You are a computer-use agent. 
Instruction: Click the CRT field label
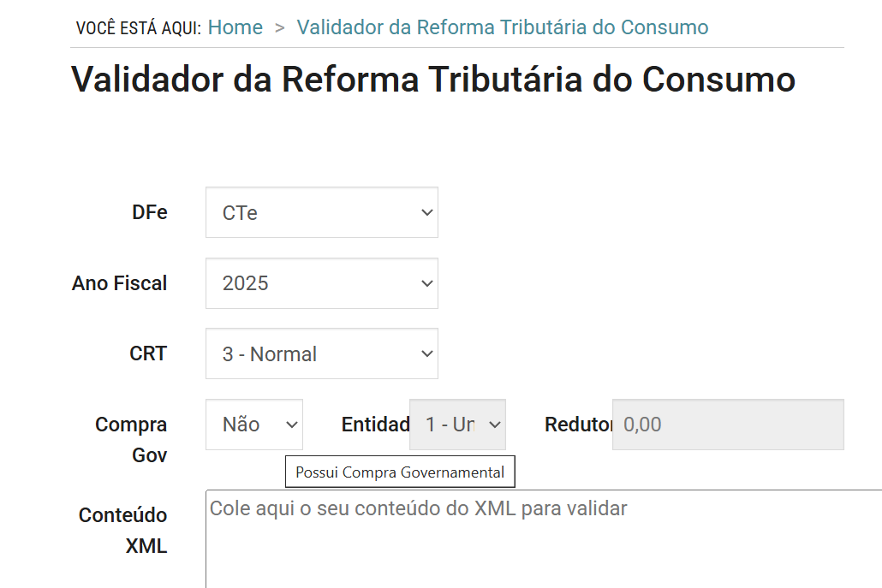[x=148, y=353]
